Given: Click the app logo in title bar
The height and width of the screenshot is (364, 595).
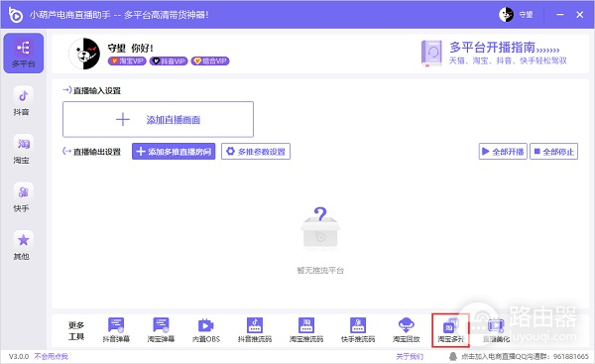Looking at the screenshot, I should [x=16, y=15].
